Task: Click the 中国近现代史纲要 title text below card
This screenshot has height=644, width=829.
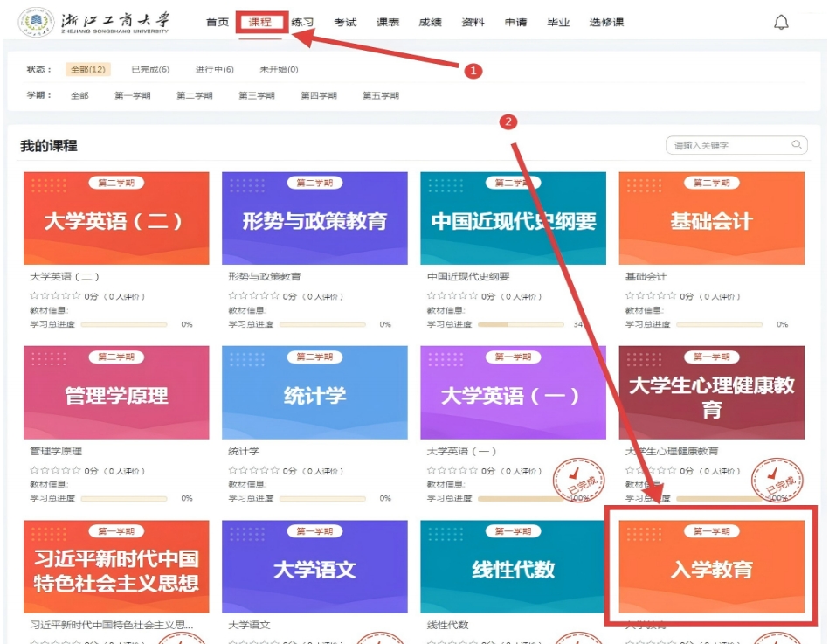Action: pyautogui.click(x=468, y=276)
